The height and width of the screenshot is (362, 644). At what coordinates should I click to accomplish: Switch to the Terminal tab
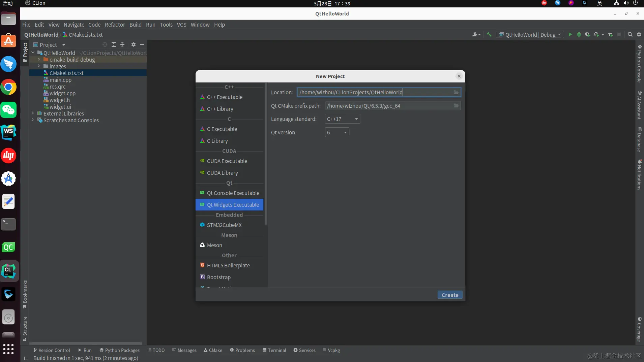(274, 350)
